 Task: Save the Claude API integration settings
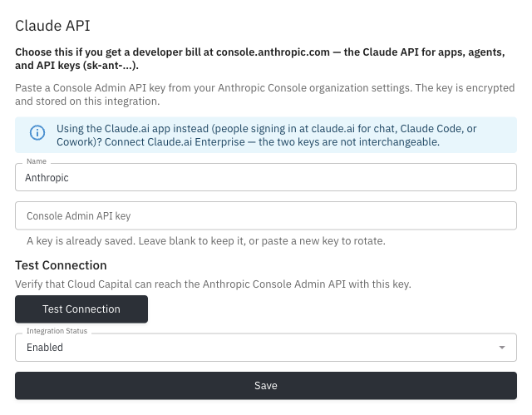266,386
